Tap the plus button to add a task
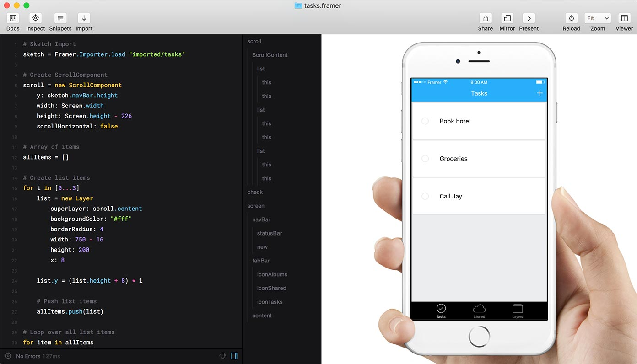The height and width of the screenshot is (364, 637). point(540,93)
